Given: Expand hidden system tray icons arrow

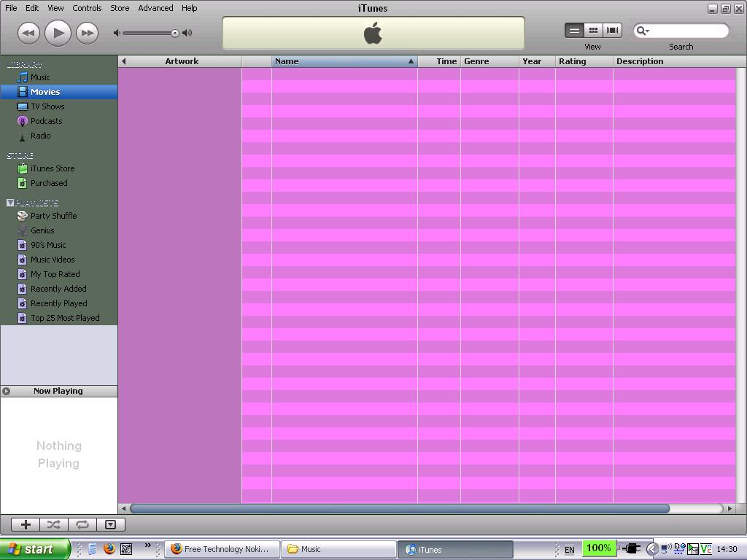Looking at the screenshot, I should [651, 550].
